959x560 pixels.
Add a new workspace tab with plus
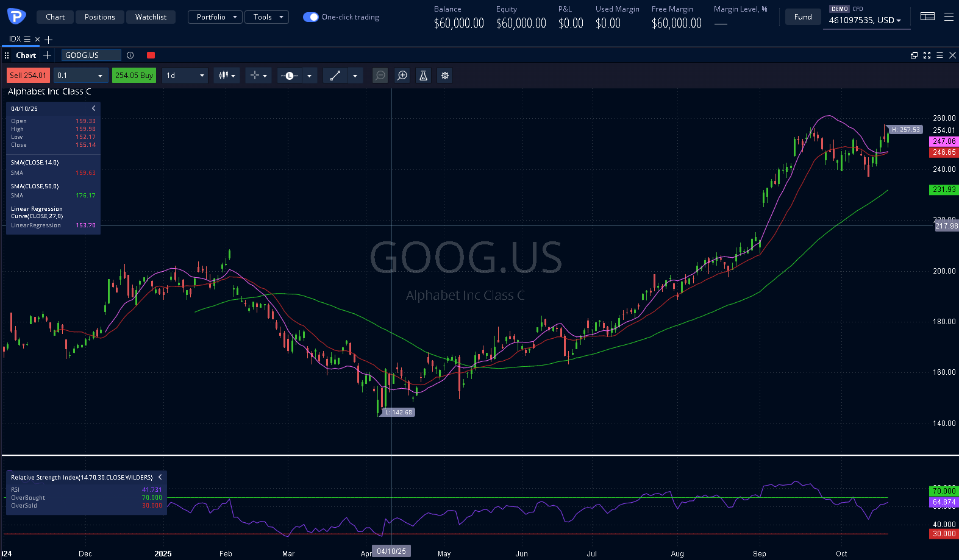(49, 40)
